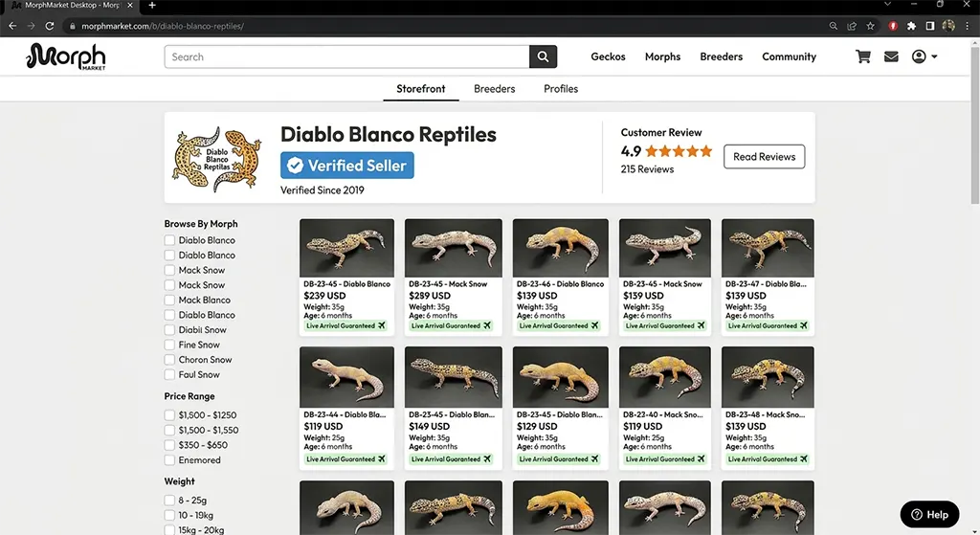
Task: Click the Read Reviews button
Action: tap(764, 157)
